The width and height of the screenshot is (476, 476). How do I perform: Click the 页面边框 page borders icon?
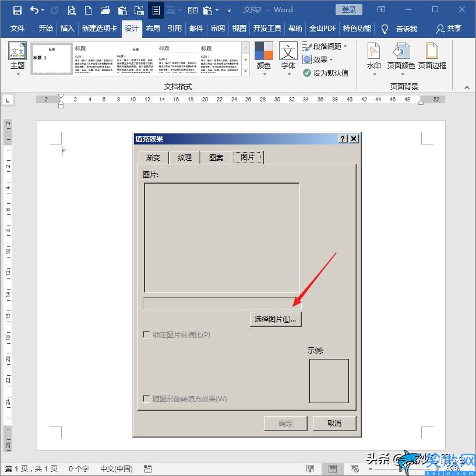pos(432,56)
